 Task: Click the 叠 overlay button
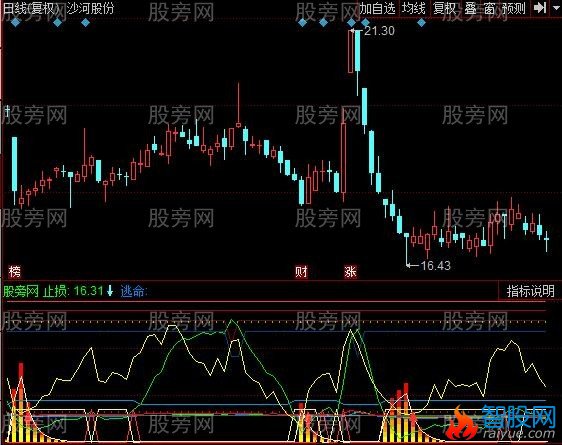tap(471, 8)
